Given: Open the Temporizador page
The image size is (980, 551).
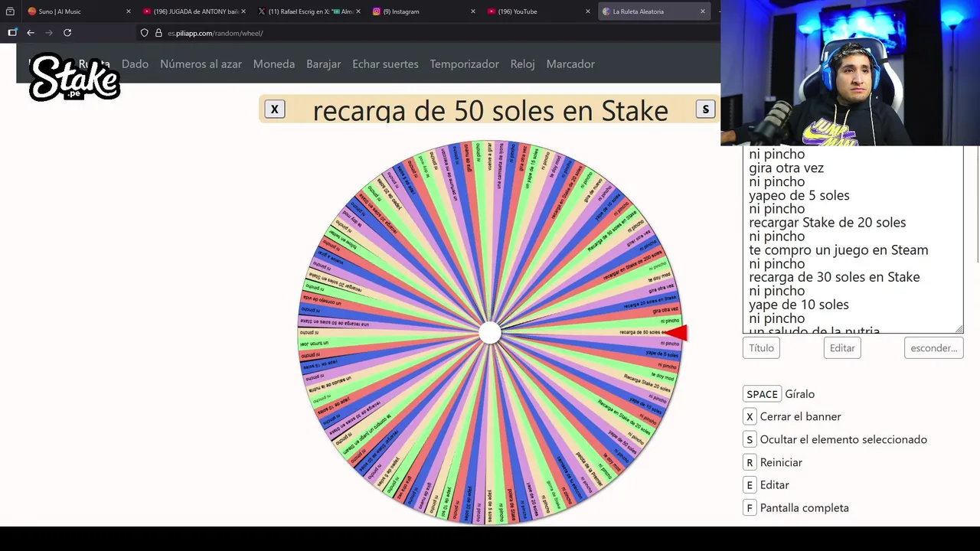Looking at the screenshot, I should (x=465, y=64).
